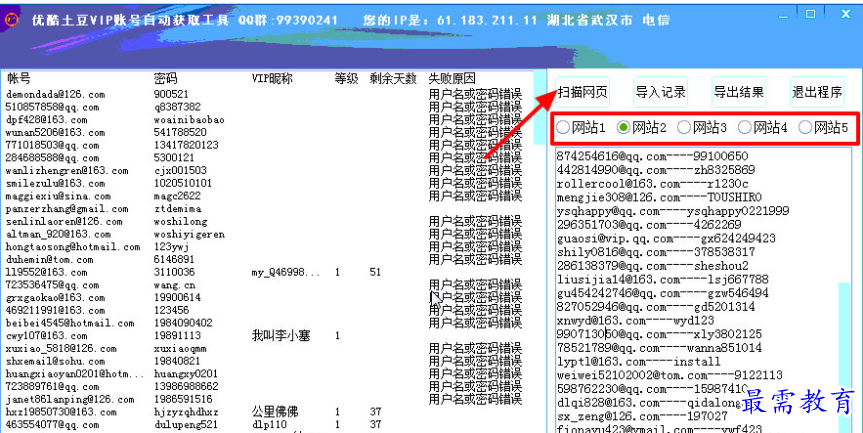Click the scan result line guaosi@vip.qq.com
The width and height of the screenshot is (863, 433).
click(x=666, y=239)
